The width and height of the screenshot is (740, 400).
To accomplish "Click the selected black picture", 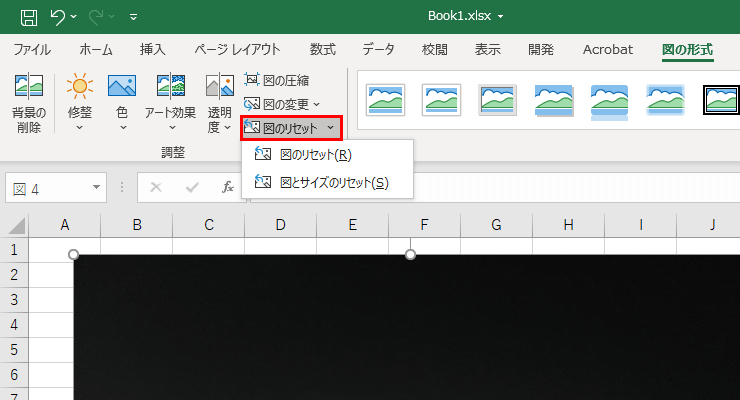I will [406, 328].
